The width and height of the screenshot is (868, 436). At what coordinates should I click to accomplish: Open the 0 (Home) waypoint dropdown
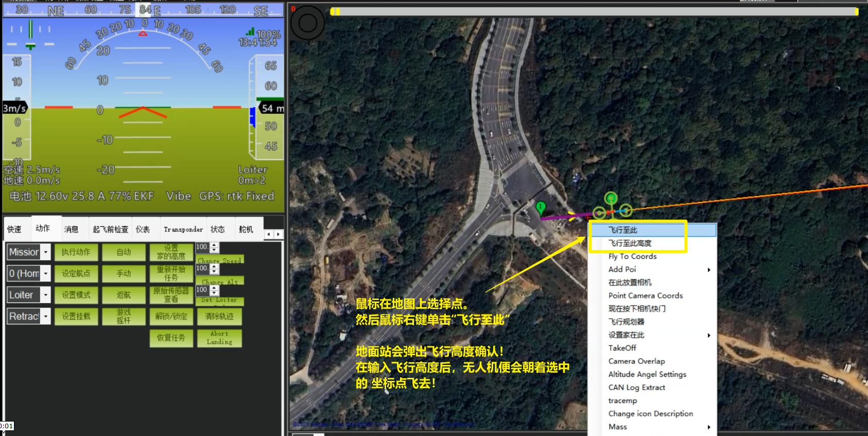tap(46, 274)
